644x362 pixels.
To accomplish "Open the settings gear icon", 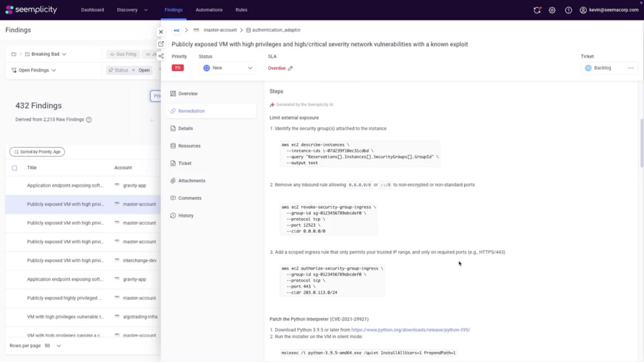I will [x=552, y=10].
